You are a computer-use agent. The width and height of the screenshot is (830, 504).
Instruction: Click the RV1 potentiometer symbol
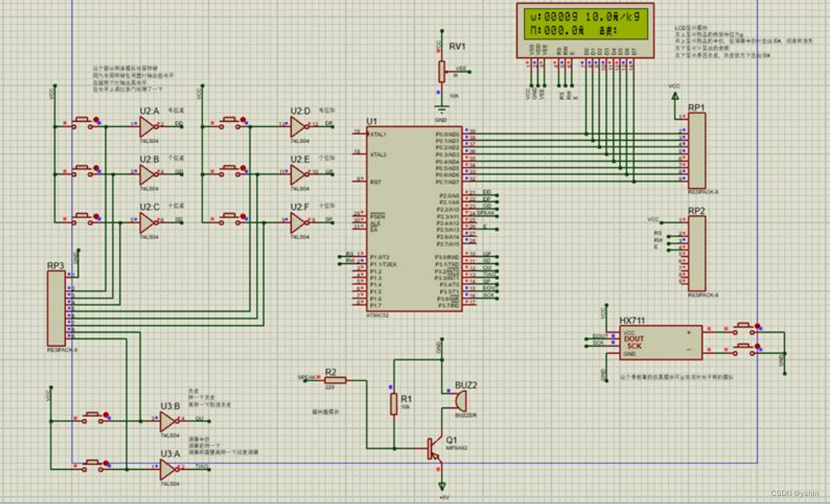pyautogui.click(x=441, y=72)
